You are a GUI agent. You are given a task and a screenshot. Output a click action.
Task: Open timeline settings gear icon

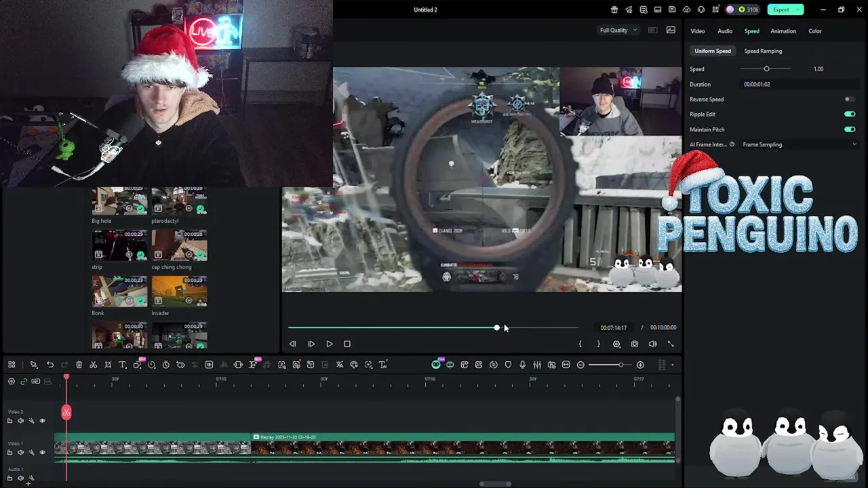(x=12, y=381)
